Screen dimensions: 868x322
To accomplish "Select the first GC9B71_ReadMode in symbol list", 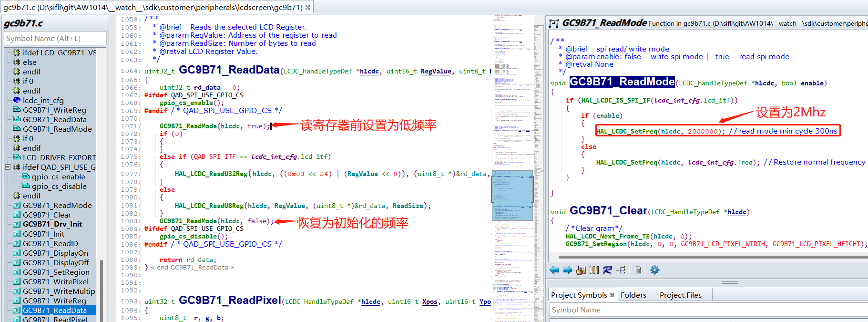I will 57,129.
